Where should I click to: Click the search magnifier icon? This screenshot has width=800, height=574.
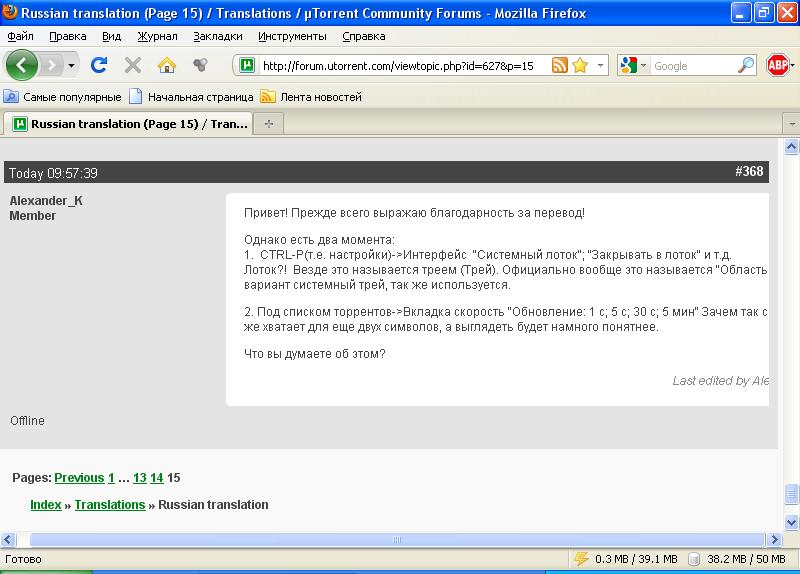pos(746,65)
